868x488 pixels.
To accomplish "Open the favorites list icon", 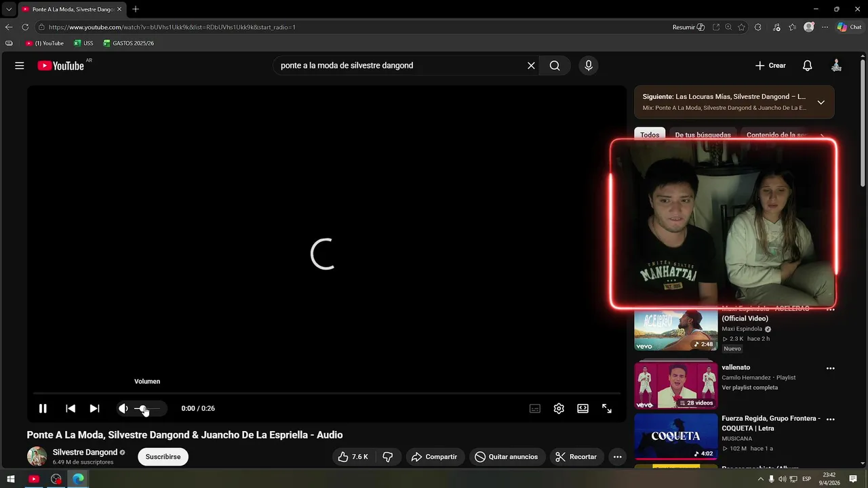I will click(792, 27).
